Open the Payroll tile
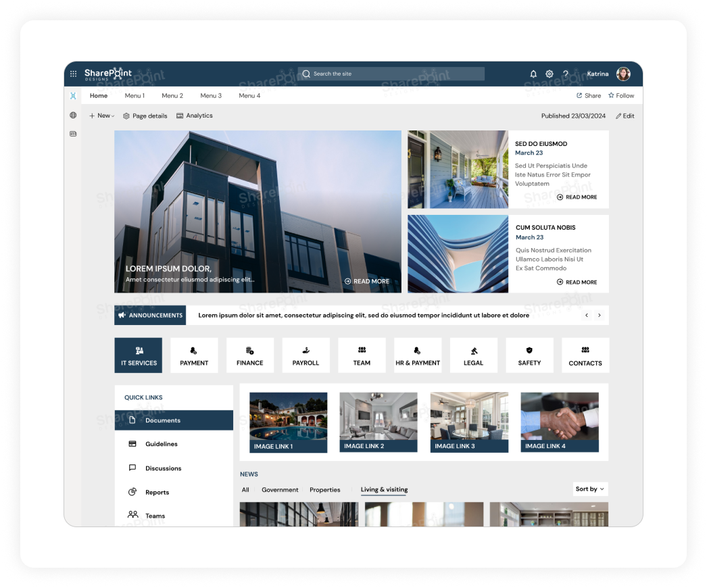Viewport: 707px width, 588px height. coord(306,356)
